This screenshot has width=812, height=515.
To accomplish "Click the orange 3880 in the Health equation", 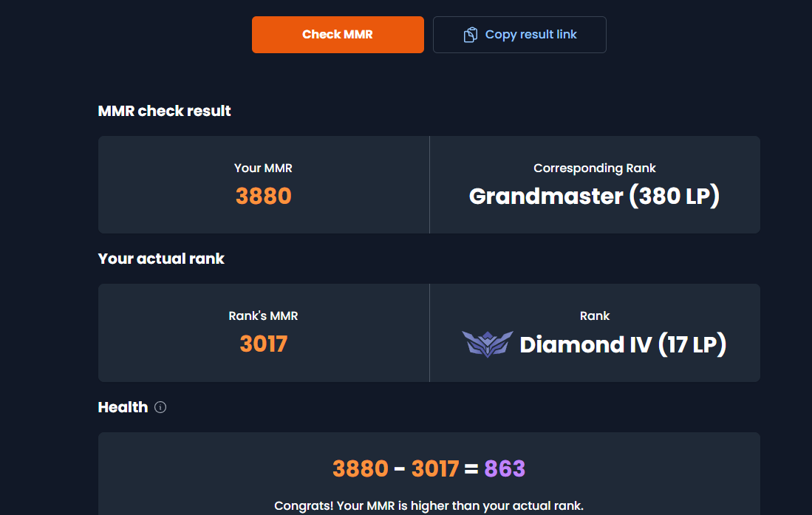I will coord(361,469).
